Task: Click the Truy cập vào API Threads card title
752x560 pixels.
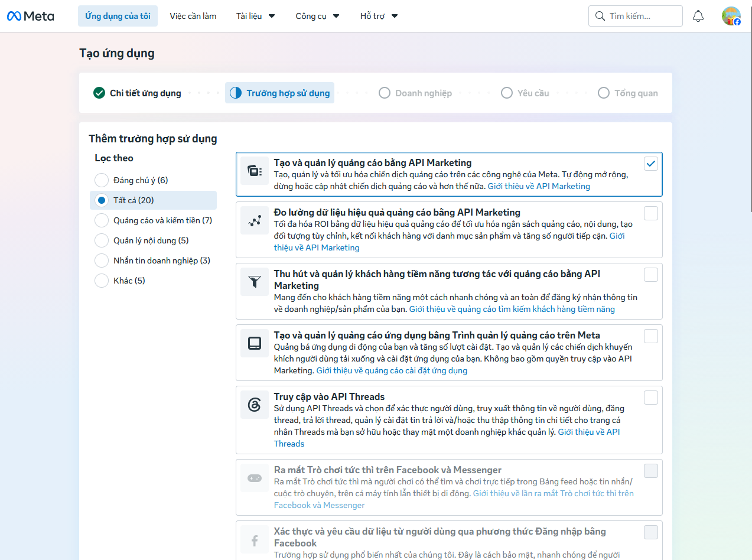Action: pyautogui.click(x=329, y=397)
